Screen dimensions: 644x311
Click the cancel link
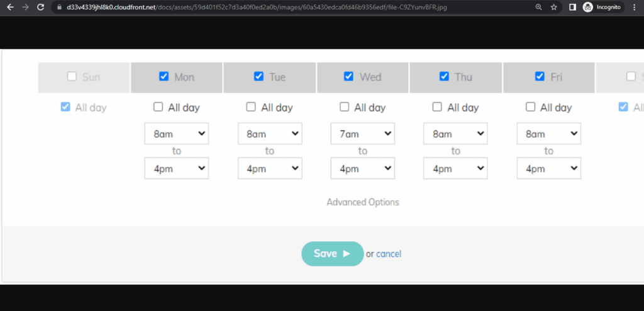[x=389, y=254]
